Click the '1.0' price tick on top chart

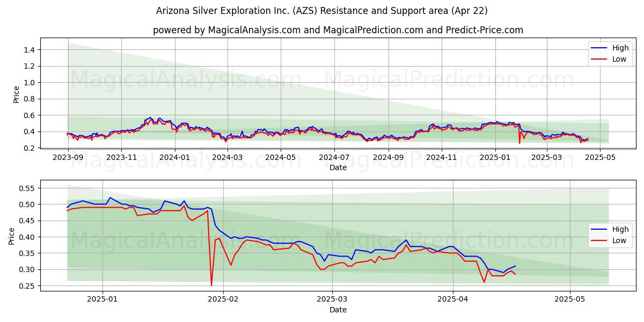pos(30,83)
